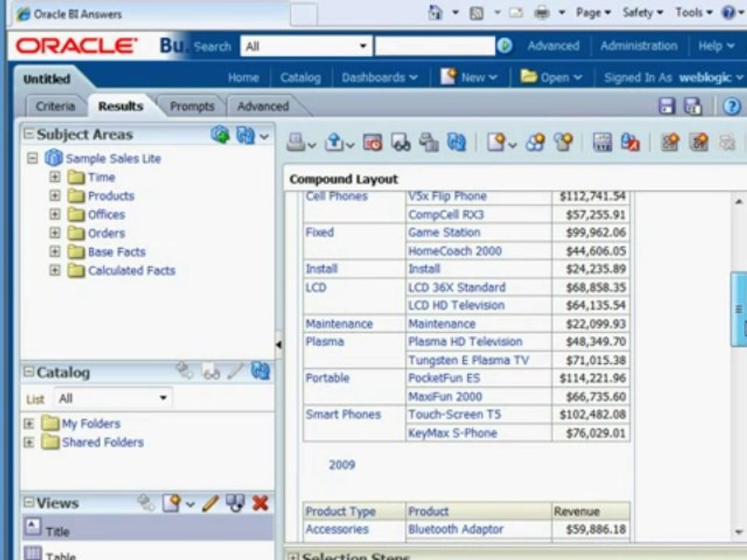Click the Save Analysis icon
This screenshot has width=747, height=560.
pos(667,106)
